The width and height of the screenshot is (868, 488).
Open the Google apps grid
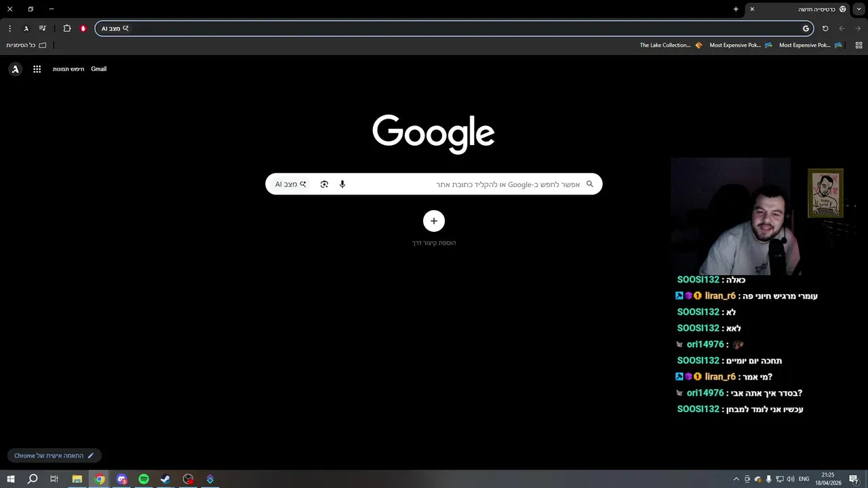coord(37,69)
